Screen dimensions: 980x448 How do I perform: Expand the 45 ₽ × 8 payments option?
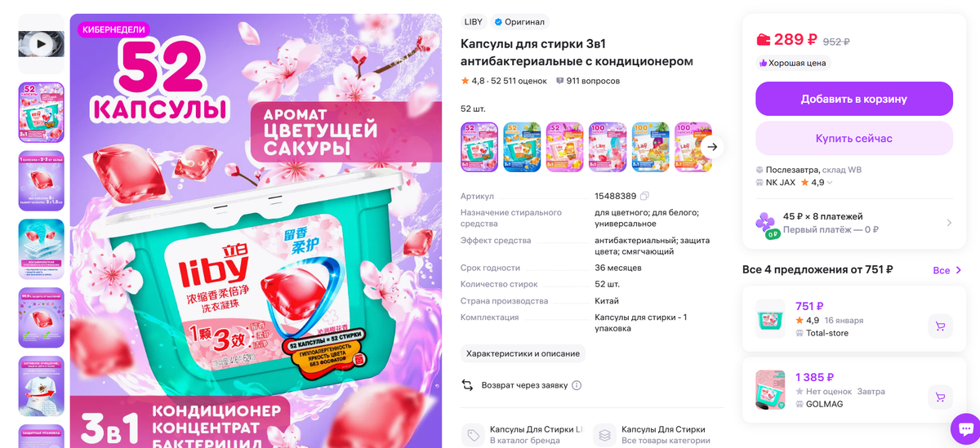853,223
